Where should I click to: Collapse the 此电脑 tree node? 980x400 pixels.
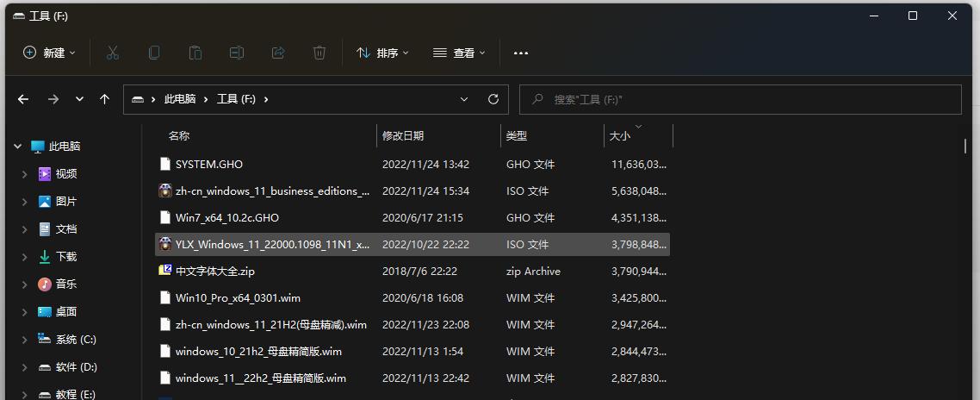(17, 147)
